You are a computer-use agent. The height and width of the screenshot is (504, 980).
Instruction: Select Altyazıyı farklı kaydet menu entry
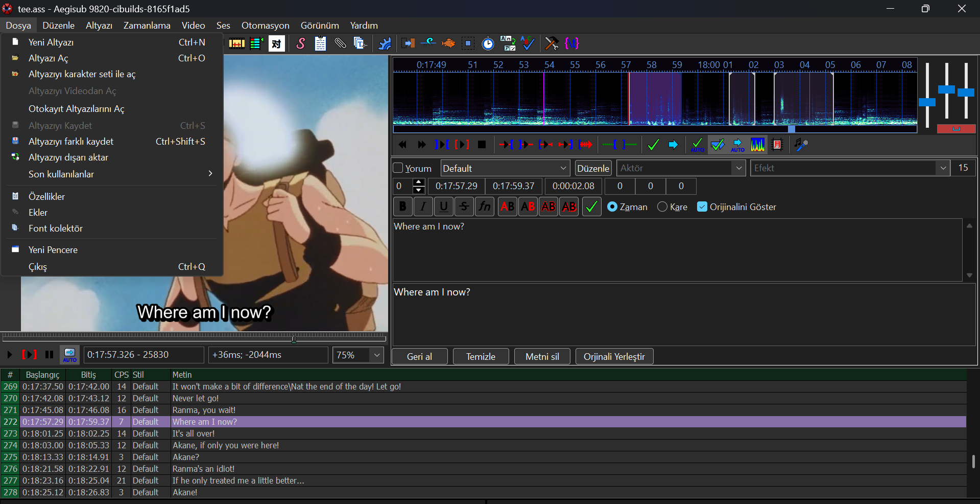pos(112,141)
